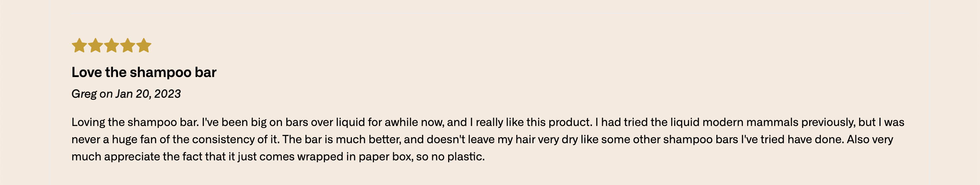Click the word shampoo in the bold title

160,72
